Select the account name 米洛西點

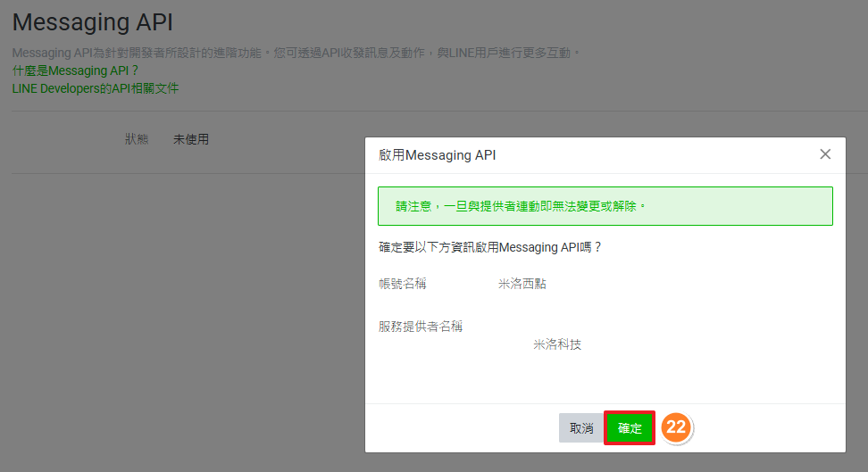[522, 284]
